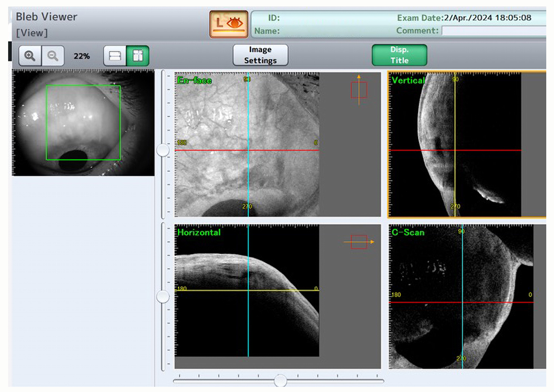This screenshot has height=392, width=554.
Task: Click the [View] mode label
Action: point(32,33)
